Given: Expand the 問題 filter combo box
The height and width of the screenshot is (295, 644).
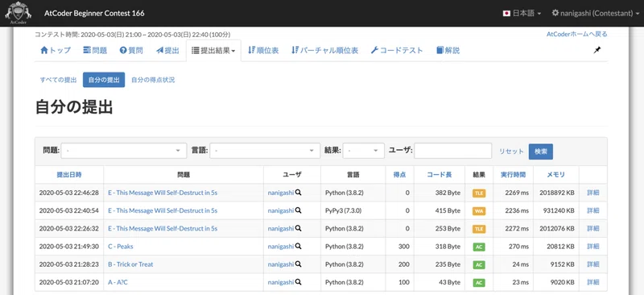Looking at the screenshot, I should [x=124, y=151].
